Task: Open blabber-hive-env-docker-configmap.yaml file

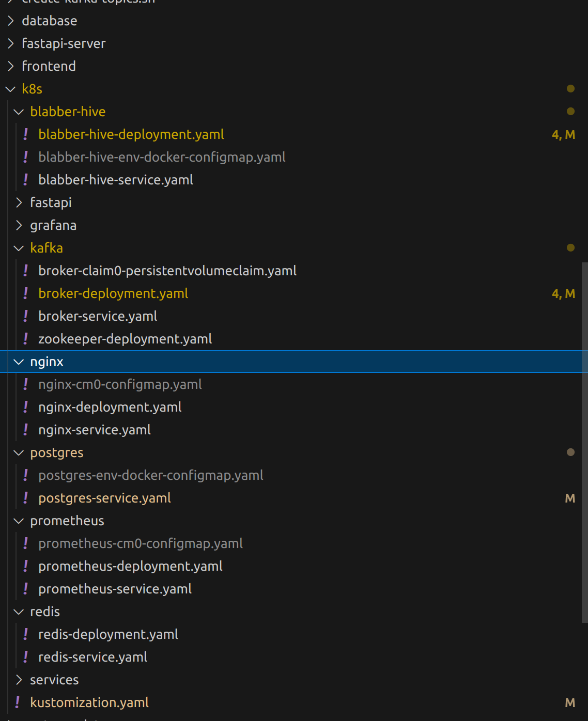Action: tap(162, 157)
